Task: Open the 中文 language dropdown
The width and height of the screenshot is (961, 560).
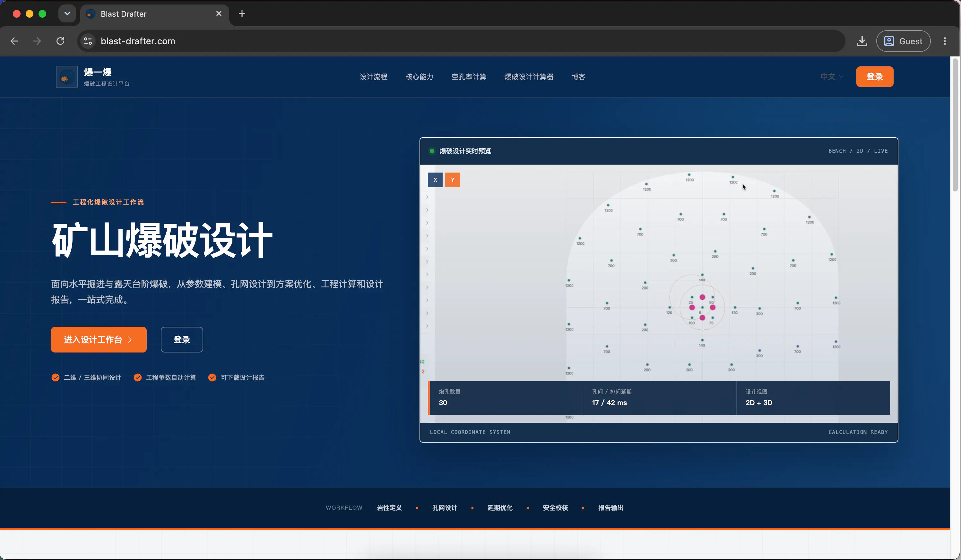Action: pyautogui.click(x=832, y=77)
